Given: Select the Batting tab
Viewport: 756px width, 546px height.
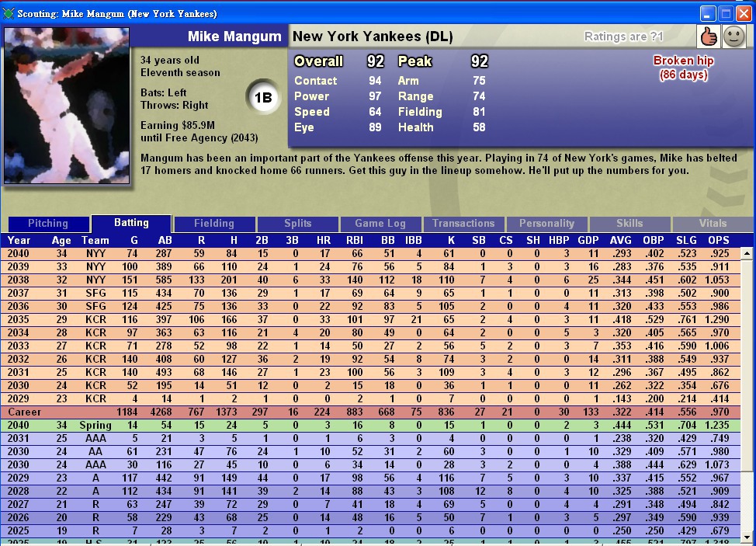Looking at the screenshot, I should pyautogui.click(x=131, y=224).
